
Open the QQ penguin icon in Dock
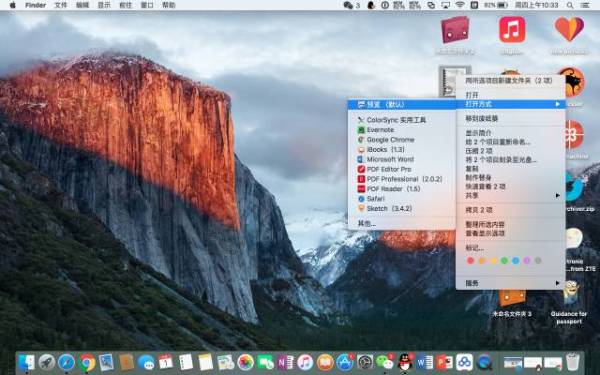pyautogui.click(x=404, y=362)
